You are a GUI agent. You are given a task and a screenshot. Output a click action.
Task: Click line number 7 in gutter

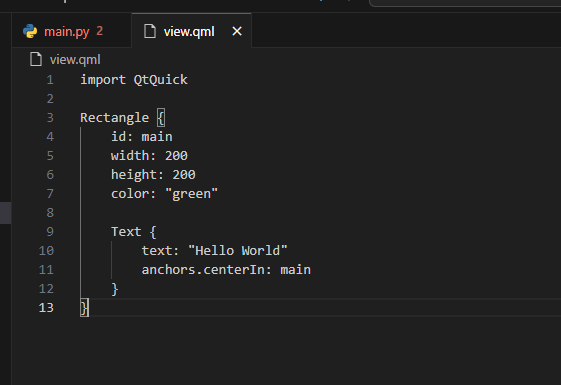click(x=50, y=194)
